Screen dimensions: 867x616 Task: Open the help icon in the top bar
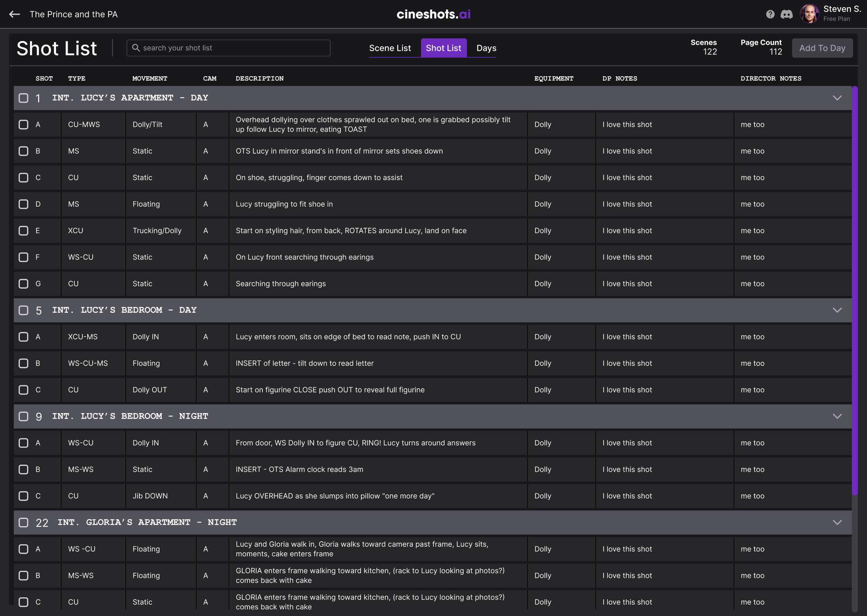point(770,14)
